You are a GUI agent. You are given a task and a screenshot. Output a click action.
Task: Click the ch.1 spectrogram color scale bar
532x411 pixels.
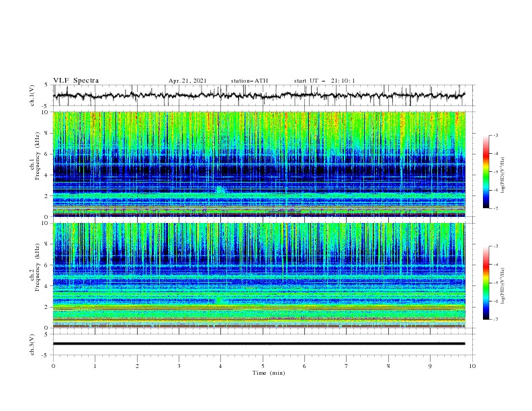486,172
